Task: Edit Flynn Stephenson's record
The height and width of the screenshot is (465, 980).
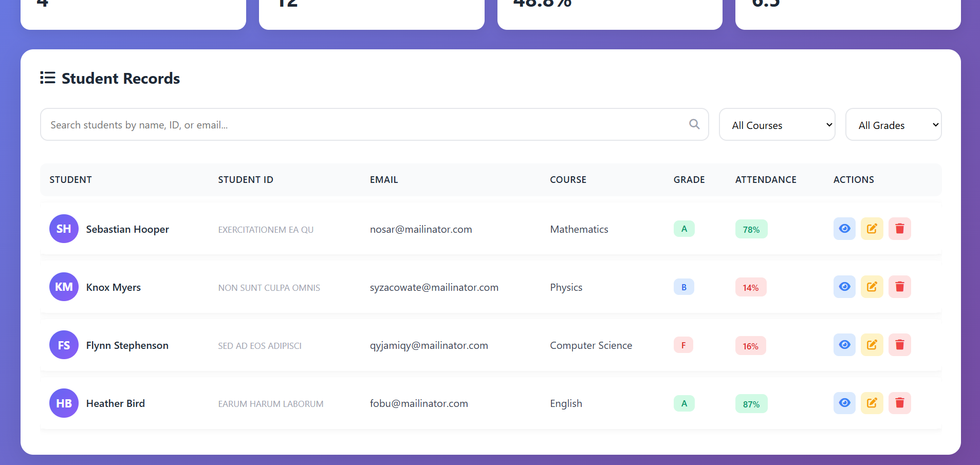Action: pyautogui.click(x=872, y=344)
